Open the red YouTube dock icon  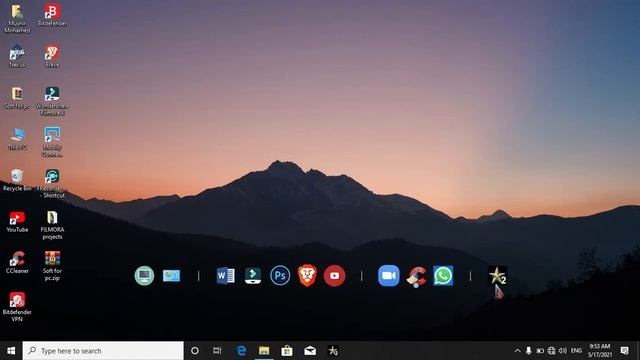[334, 276]
